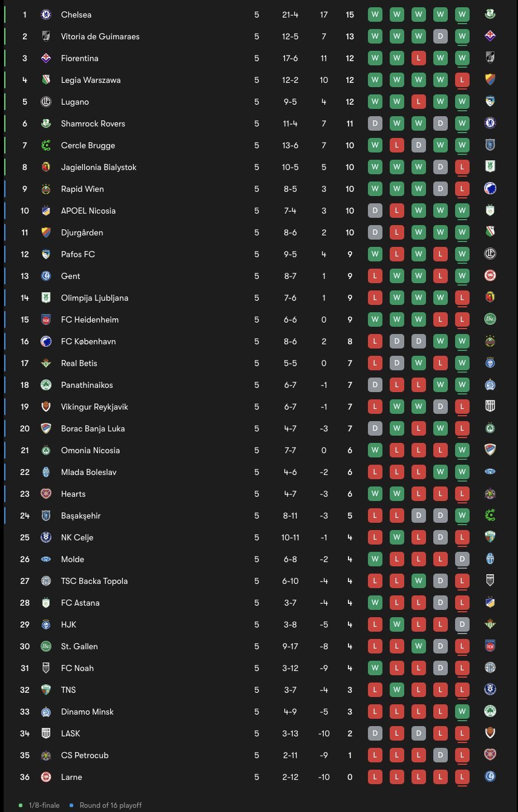Open FC Noah's next opponent crest
Image resolution: width=518 pixels, height=812 pixels.
pos(490,668)
